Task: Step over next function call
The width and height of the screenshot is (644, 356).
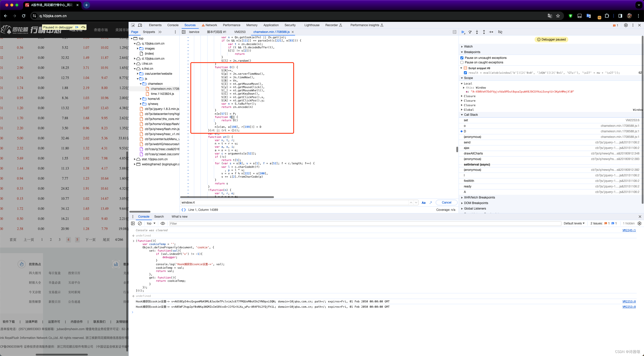Action: point(470,32)
